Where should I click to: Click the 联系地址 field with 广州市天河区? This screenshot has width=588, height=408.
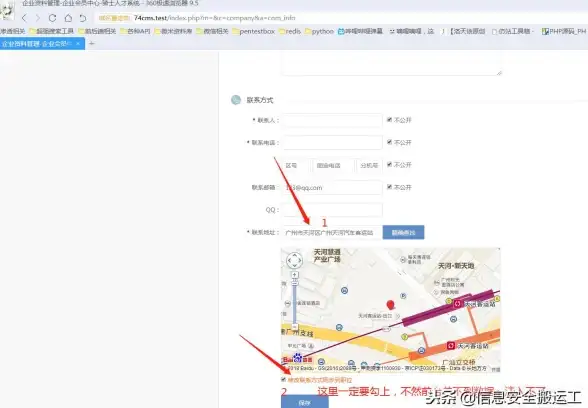coord(332,232)
